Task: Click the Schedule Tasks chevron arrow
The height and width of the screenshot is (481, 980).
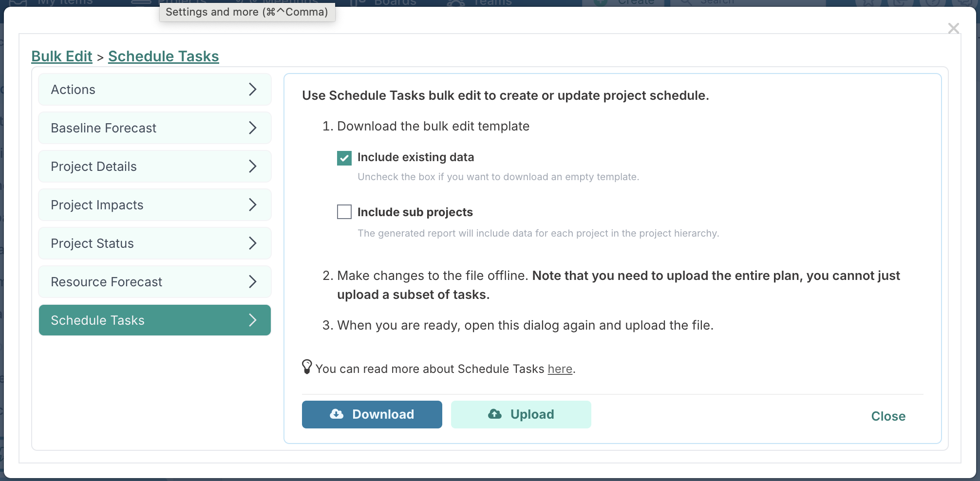Action: coord(252,320)
